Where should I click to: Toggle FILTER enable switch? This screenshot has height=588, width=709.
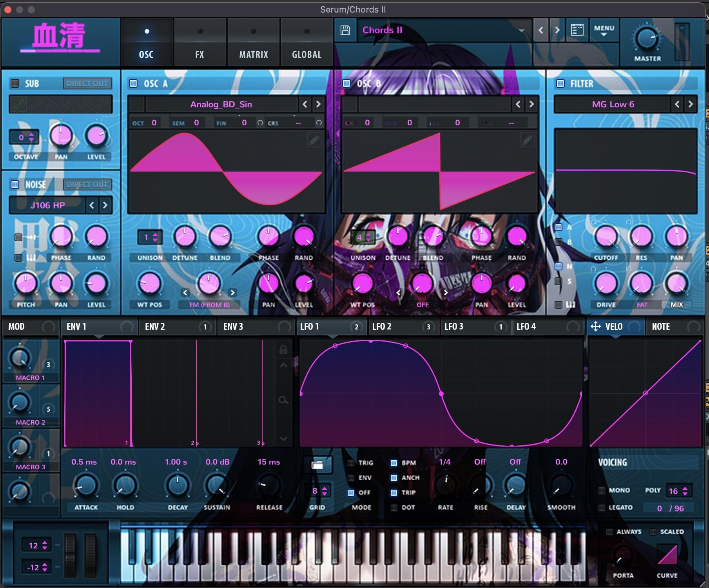560,83
